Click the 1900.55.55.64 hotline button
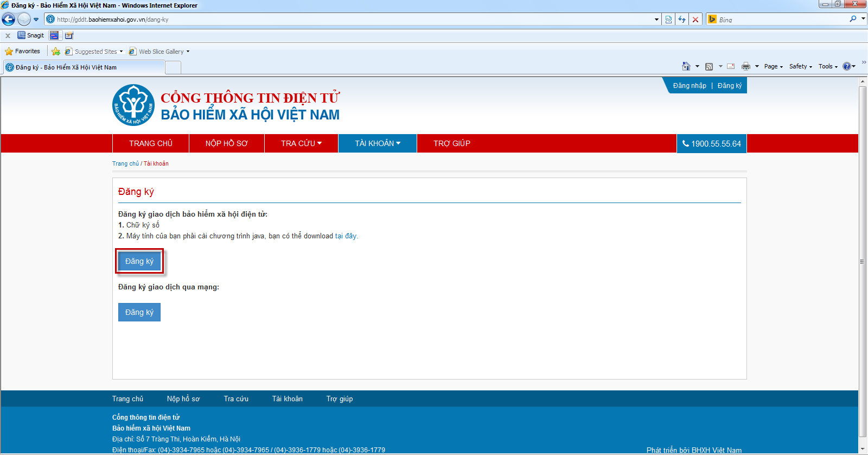Viewport: 868px width, 455px height. 712,143
